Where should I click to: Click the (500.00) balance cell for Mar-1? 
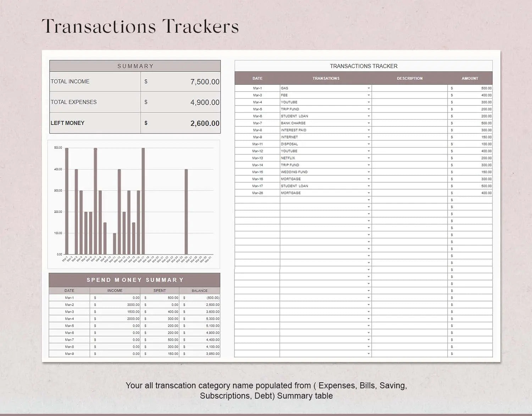click(200, 298)
